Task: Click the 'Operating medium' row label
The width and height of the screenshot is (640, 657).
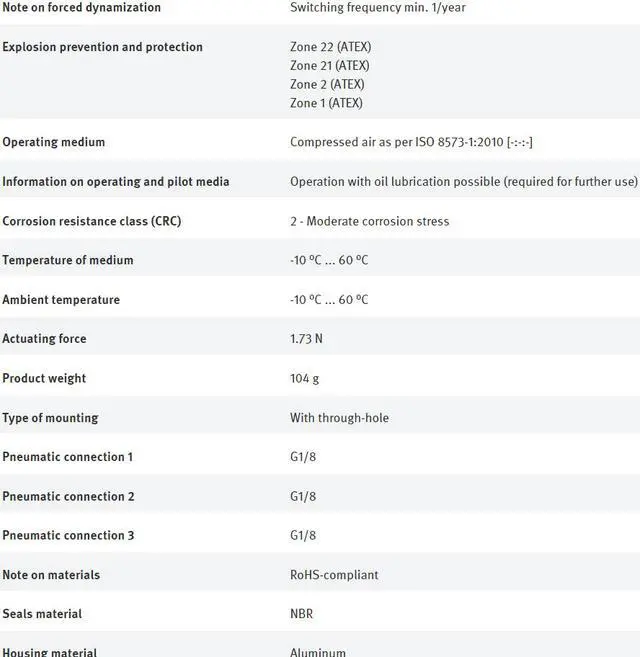Action: coord(53,142)
